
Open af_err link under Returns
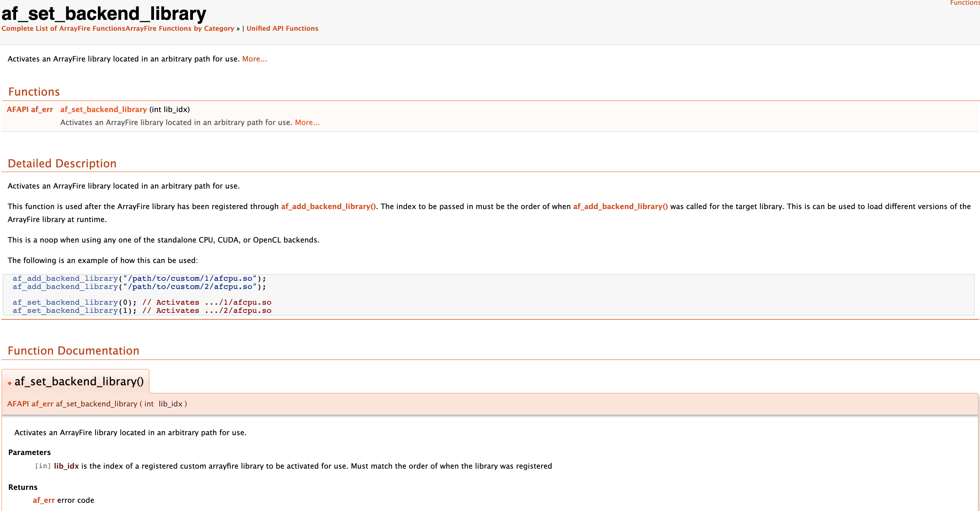point(43,500)
